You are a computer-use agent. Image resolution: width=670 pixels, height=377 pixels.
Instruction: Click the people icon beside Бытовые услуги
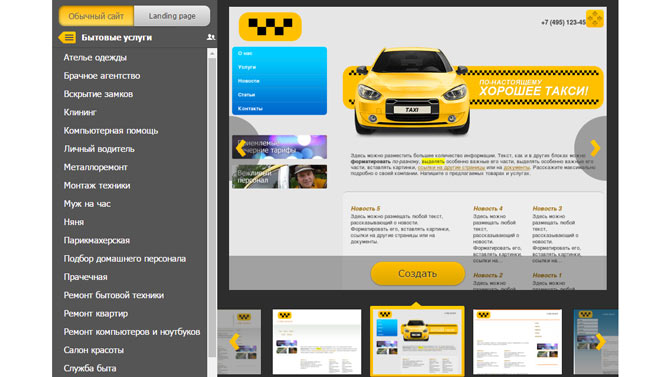[211, 38]
